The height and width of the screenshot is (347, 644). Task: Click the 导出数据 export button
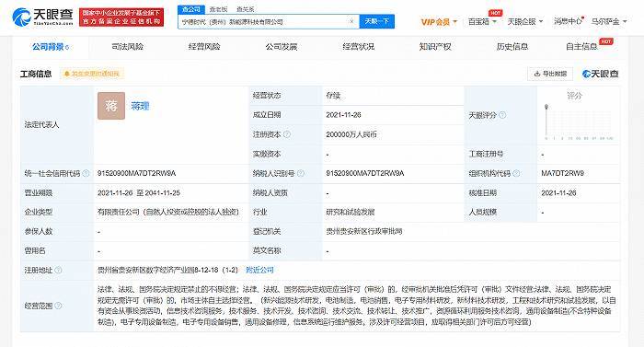pyautogui.click(x=550, y=74)
